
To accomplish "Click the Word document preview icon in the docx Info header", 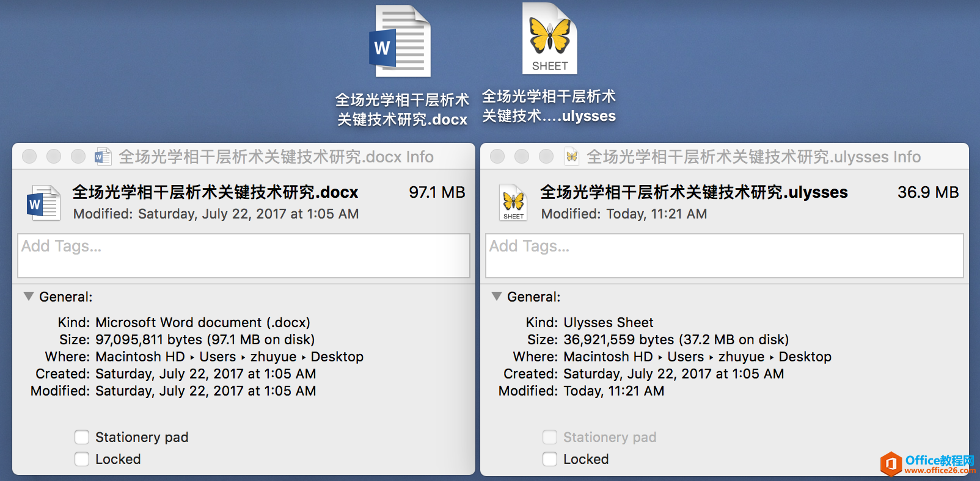I will [x=43, y=203].
